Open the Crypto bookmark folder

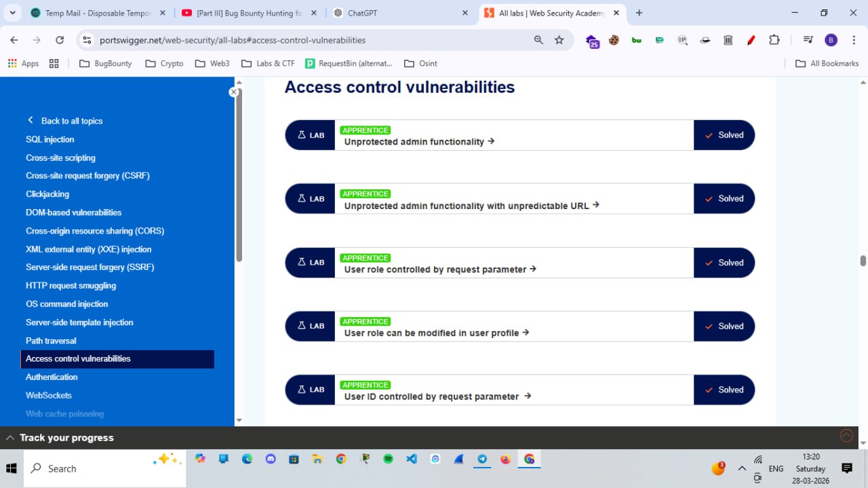[163, 63]
